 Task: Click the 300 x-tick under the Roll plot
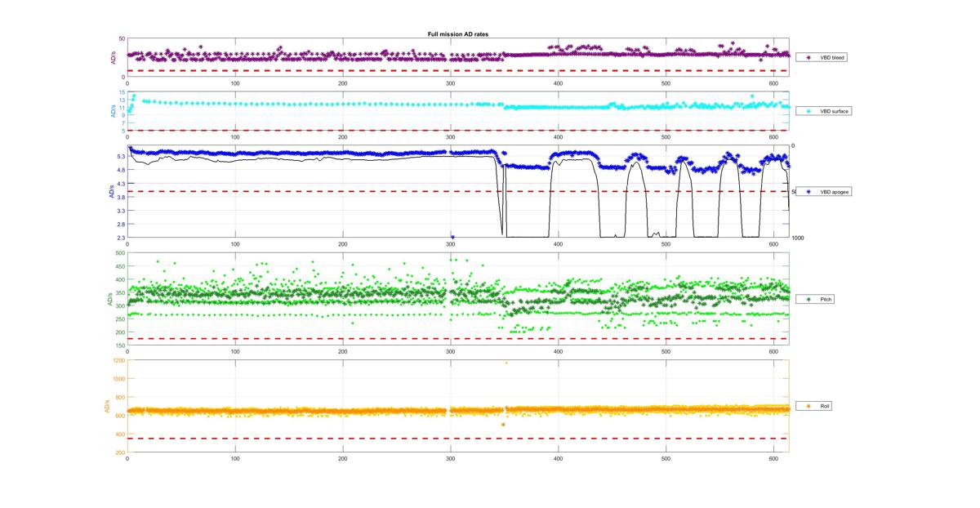450,459
